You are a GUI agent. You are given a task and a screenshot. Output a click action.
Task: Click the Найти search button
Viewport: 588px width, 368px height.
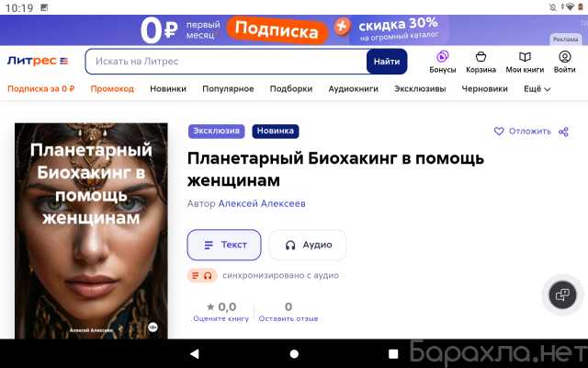click(387, 62)
